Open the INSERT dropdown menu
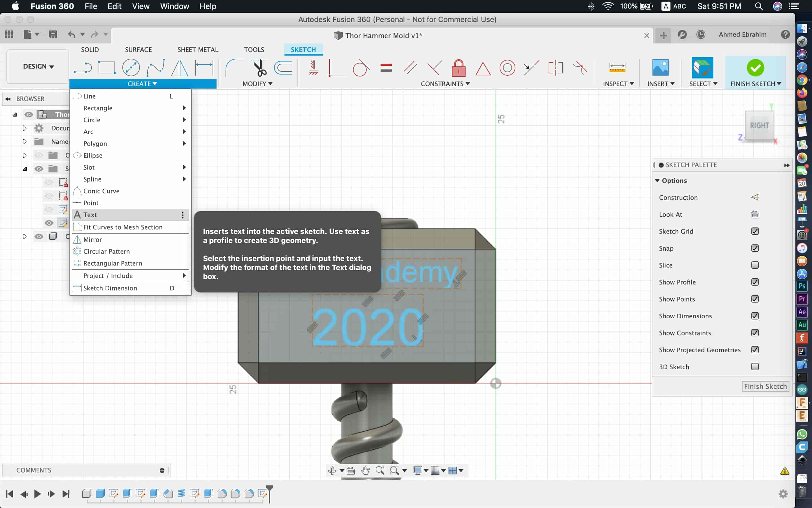This screenshot has height=508, width=812. coord(661,84)
